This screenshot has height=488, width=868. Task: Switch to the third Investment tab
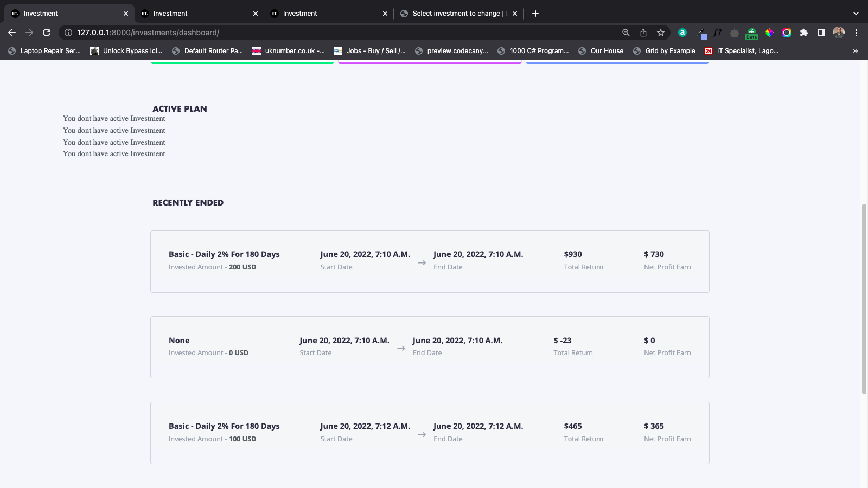point(329,14)
